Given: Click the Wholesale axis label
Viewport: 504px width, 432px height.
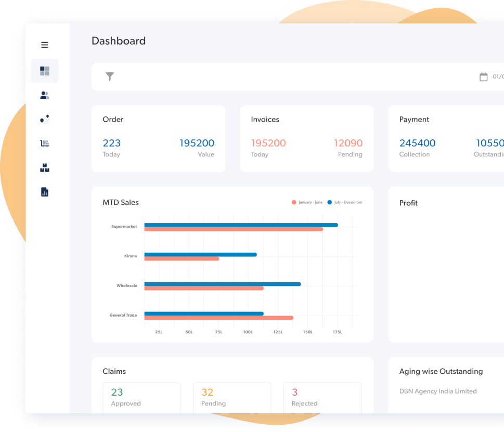Looking at the screenshot, I should pos(126,285).
